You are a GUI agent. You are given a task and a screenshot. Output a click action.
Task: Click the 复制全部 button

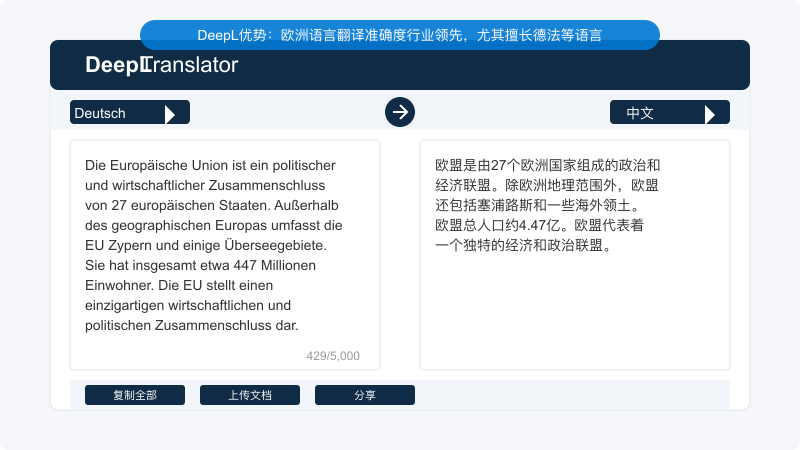pyautogui.click(x=135, y=395)
